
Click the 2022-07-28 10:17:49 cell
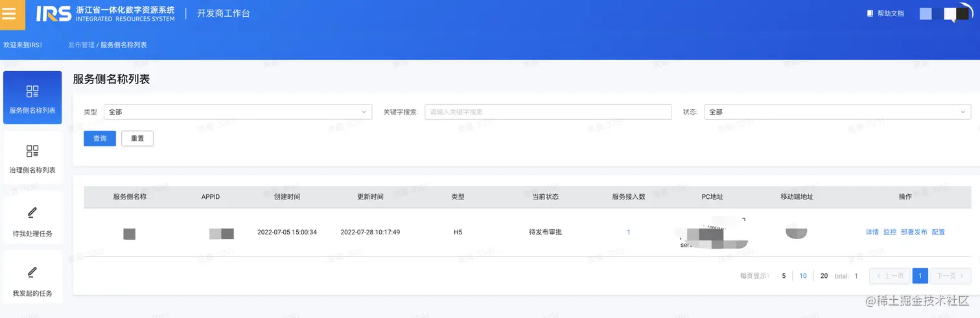click(370, 232)
